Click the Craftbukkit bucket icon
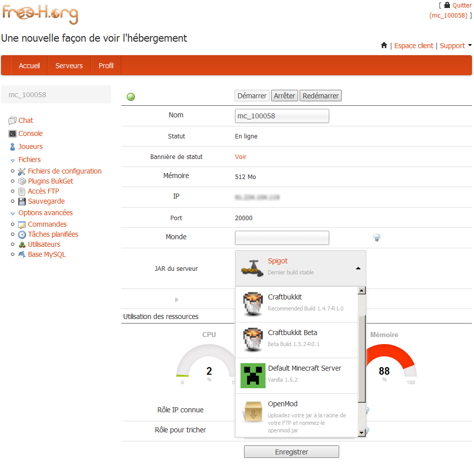This screenshot has width=474, height=476. pos(253,304)
